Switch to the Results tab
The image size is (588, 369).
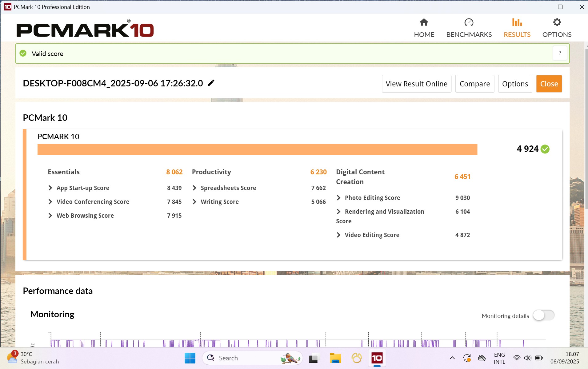point(517,28)
